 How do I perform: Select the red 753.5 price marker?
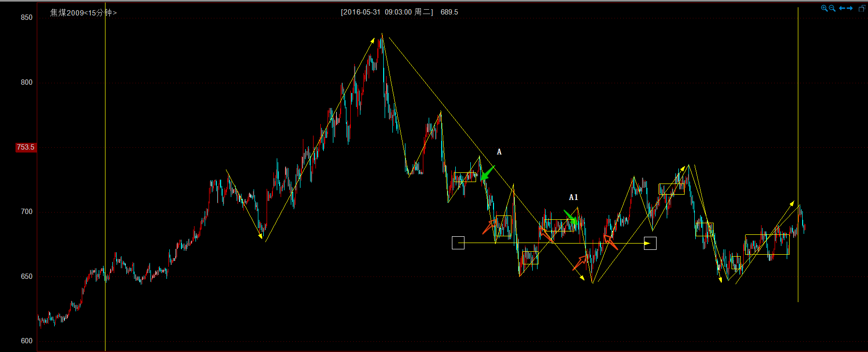coord(26,147)
